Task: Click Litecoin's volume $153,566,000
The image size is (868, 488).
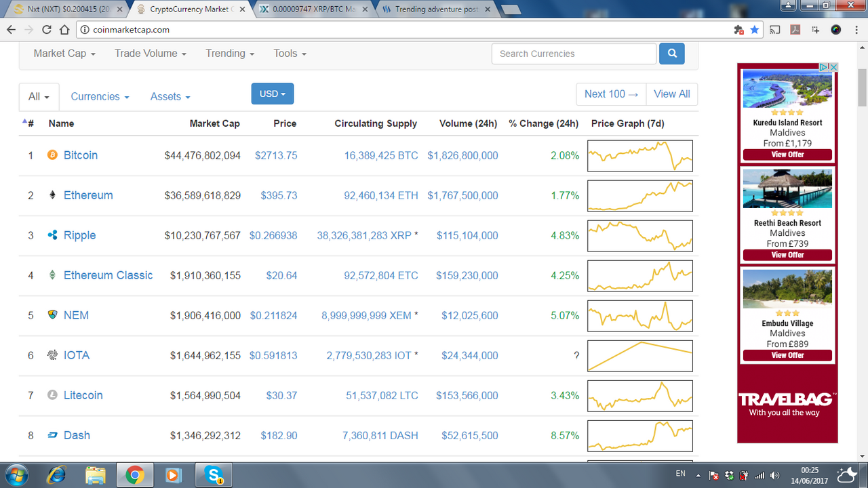Action: tap(467, 395)
